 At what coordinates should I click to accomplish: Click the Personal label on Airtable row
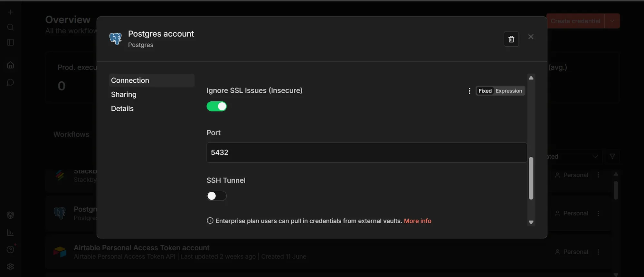[x=576, y=252]
